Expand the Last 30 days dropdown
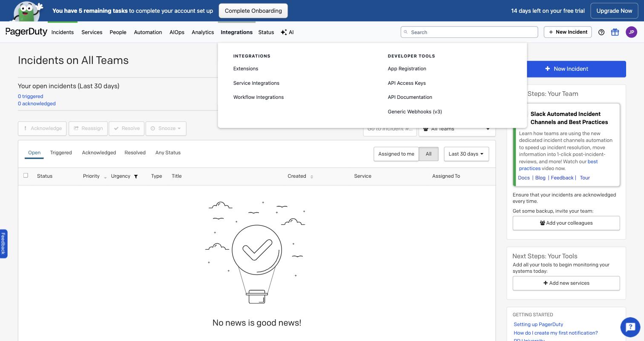644x341 pixels. coord(466,154)
